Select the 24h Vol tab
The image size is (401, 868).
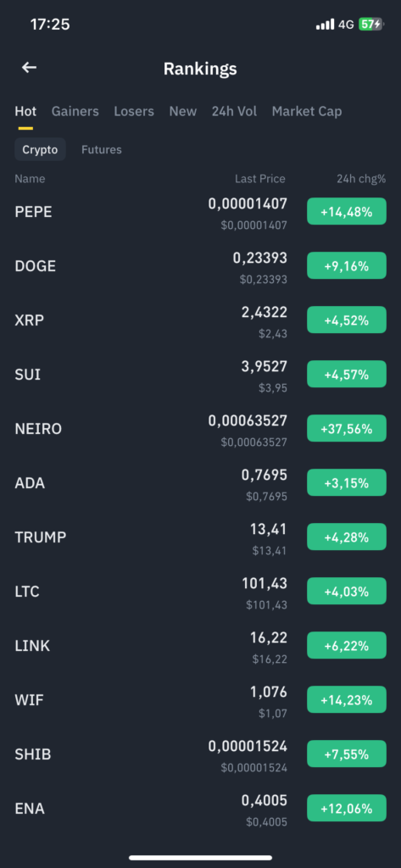[234, 111]
